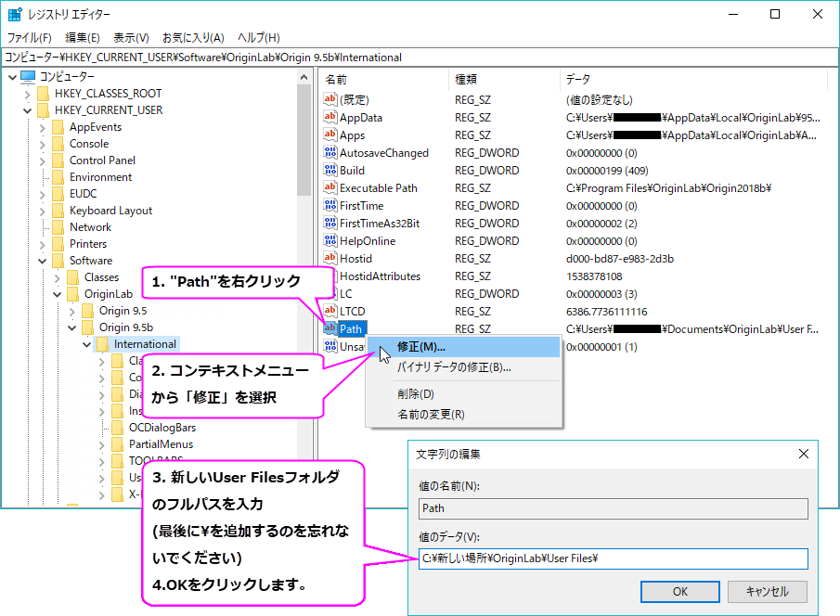Click the 値の名前(N) Path field

coord(613,508)
